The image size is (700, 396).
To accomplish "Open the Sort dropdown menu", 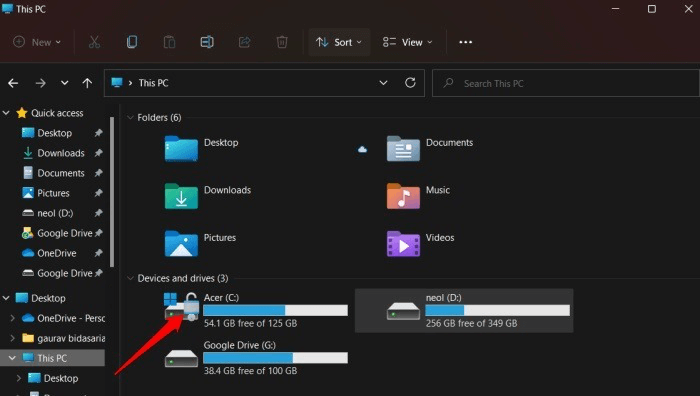I will click(339, 42).
